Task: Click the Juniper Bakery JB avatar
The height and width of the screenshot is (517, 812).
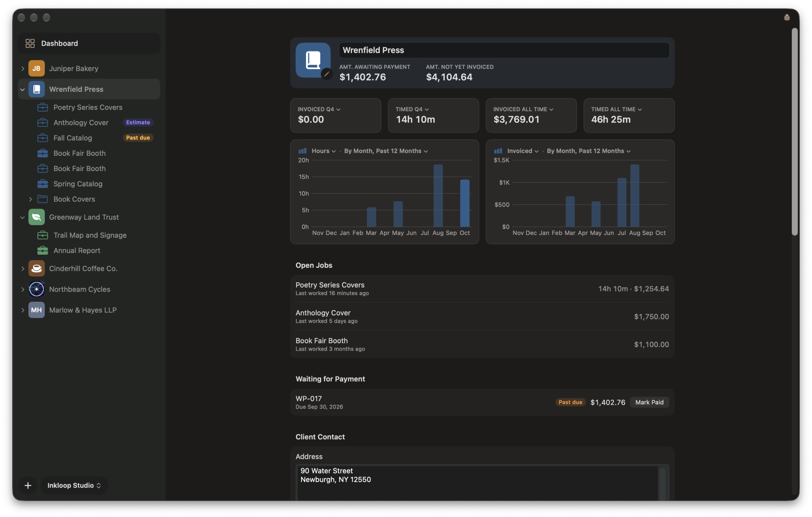Action: tap(36, 69)
